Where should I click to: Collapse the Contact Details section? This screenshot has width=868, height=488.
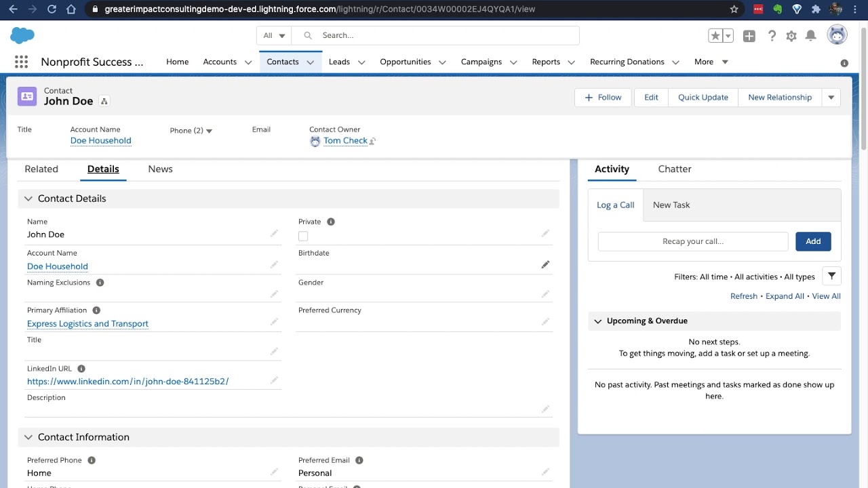click(28, 199)
